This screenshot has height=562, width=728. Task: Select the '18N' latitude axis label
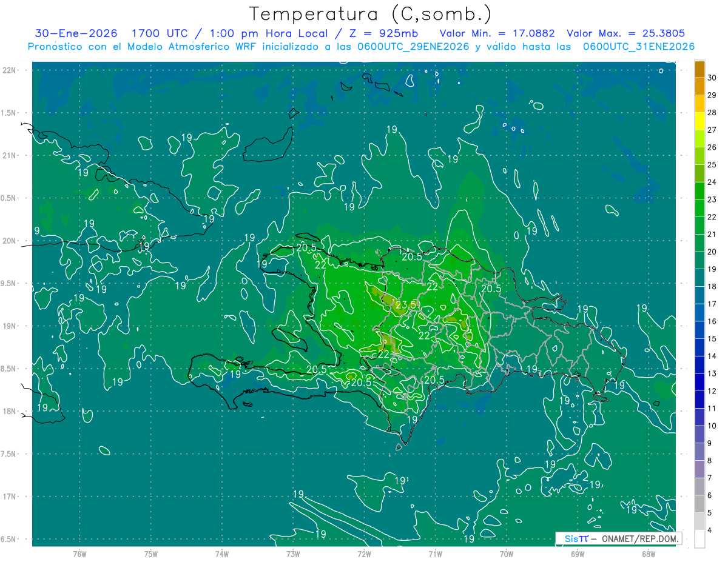coord(9,411)
